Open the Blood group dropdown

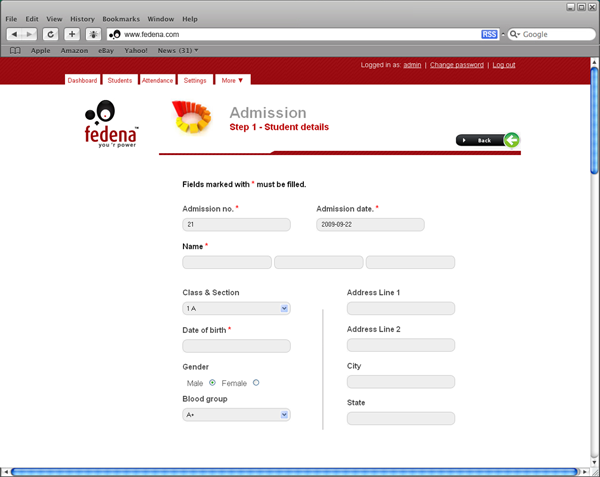(236, 415)
